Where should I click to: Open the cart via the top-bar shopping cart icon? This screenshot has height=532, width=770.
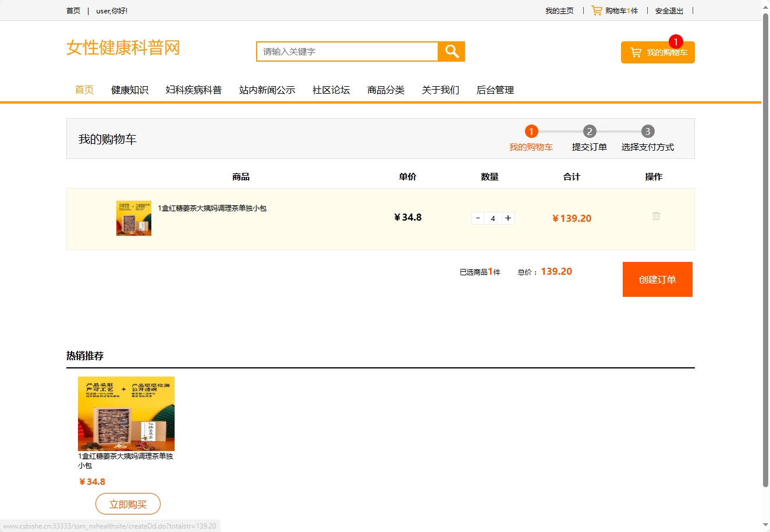tap(597, 10)
